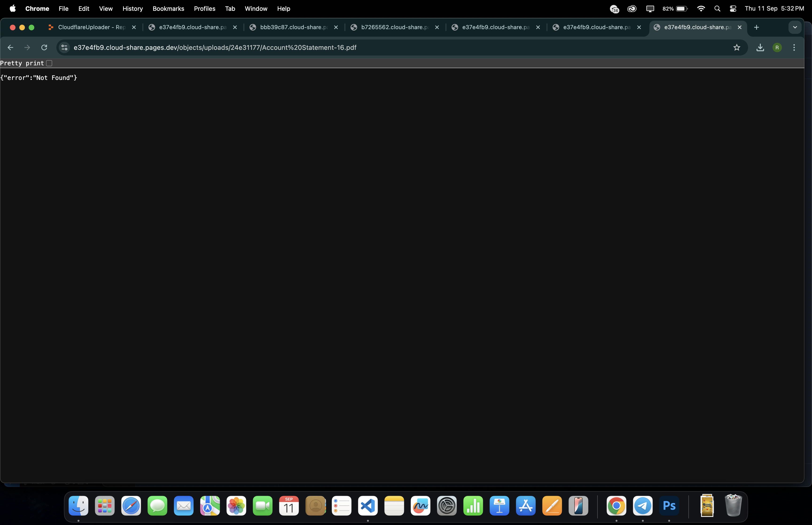Open the Bookmarks menu
Viewport: 812px width, 525px height.
[x=168, y=8]
